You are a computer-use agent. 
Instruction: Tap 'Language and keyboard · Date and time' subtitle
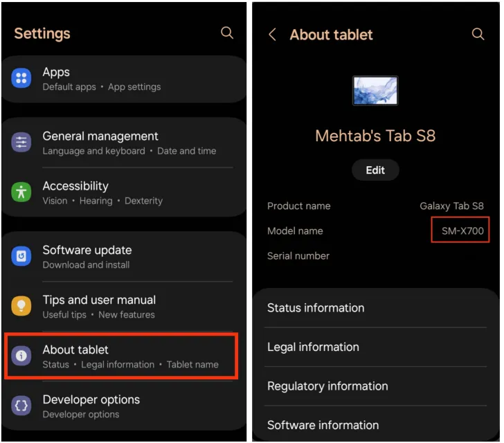point(129,151)
